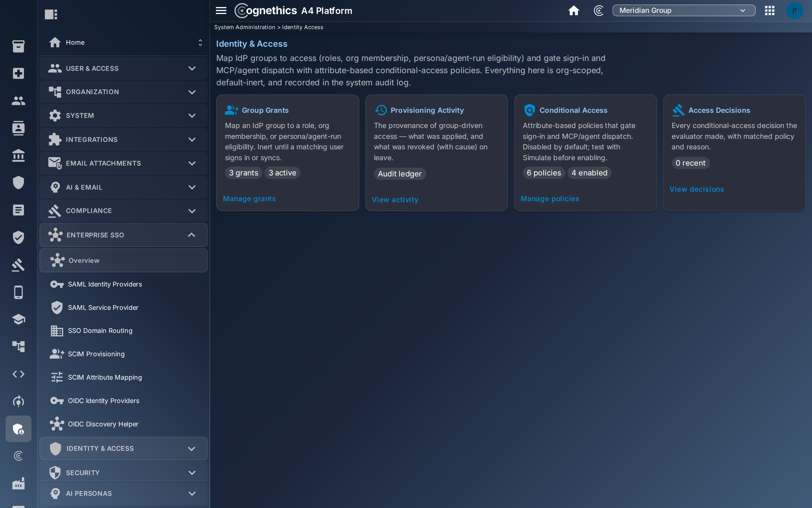Open the apps grid icon

[769, 10]
